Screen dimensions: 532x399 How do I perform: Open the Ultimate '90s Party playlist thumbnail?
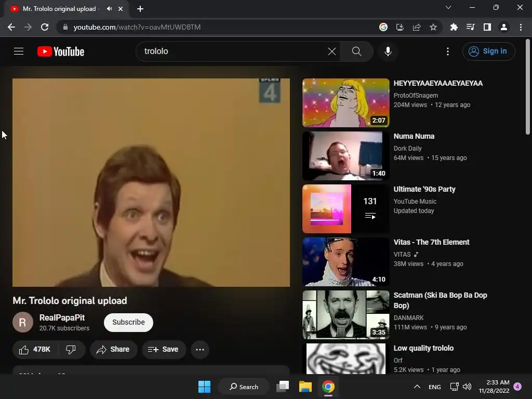[345, 209]
